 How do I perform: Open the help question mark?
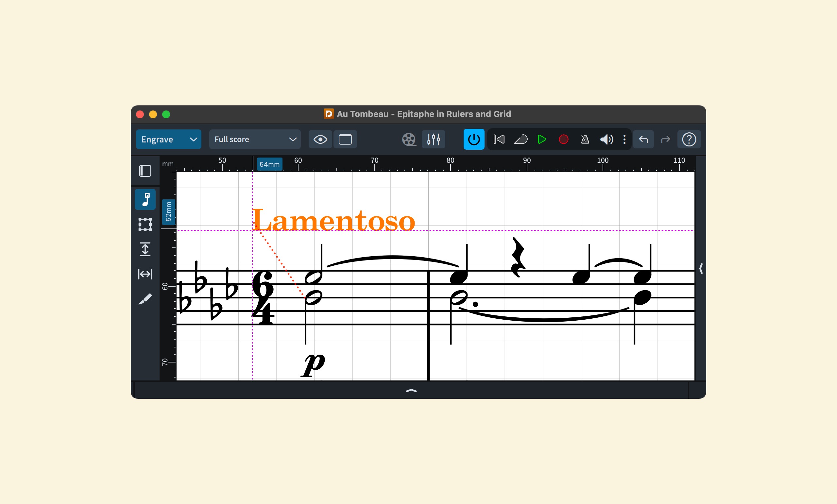[x=689, y=139]
